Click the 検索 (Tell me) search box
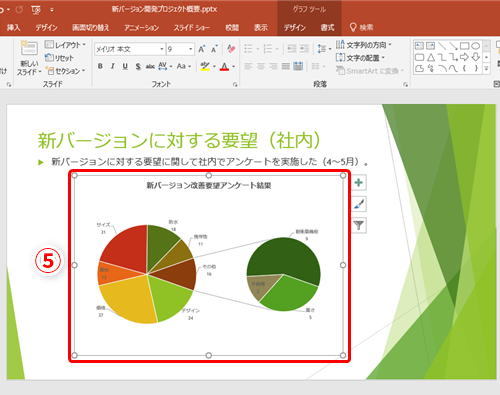 361,27
